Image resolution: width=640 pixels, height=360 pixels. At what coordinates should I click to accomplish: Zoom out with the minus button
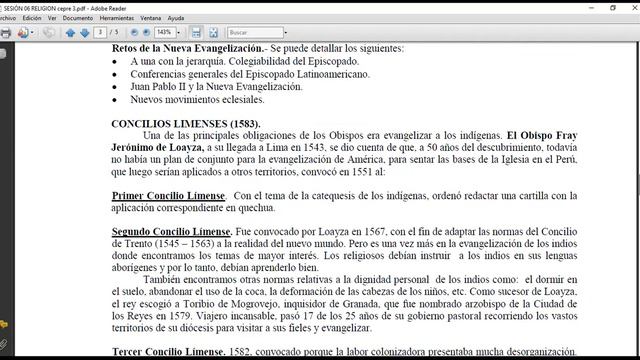click(134, 33)
